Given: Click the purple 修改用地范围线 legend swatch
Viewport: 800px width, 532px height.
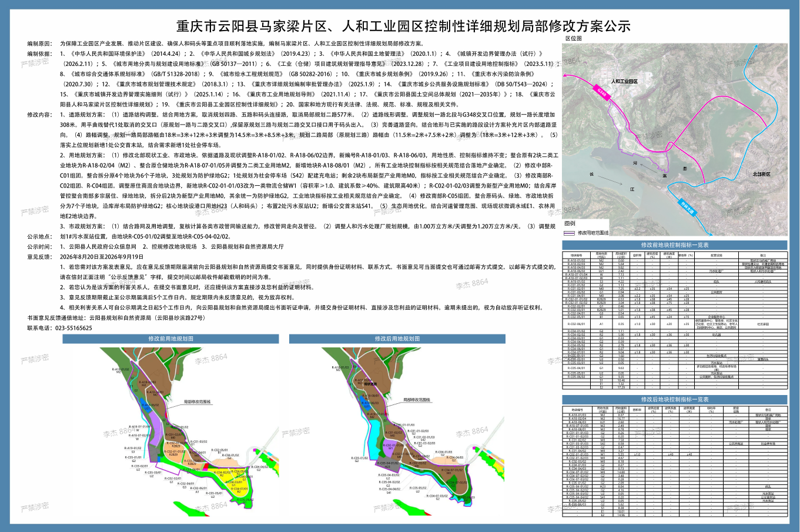Looking at the screenshot, I should pyautogui.click(x=569, y=233).
